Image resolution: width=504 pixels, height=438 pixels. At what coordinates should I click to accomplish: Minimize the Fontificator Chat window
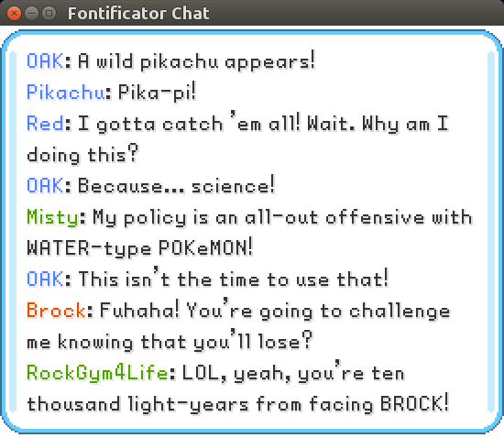pos(31,14)
